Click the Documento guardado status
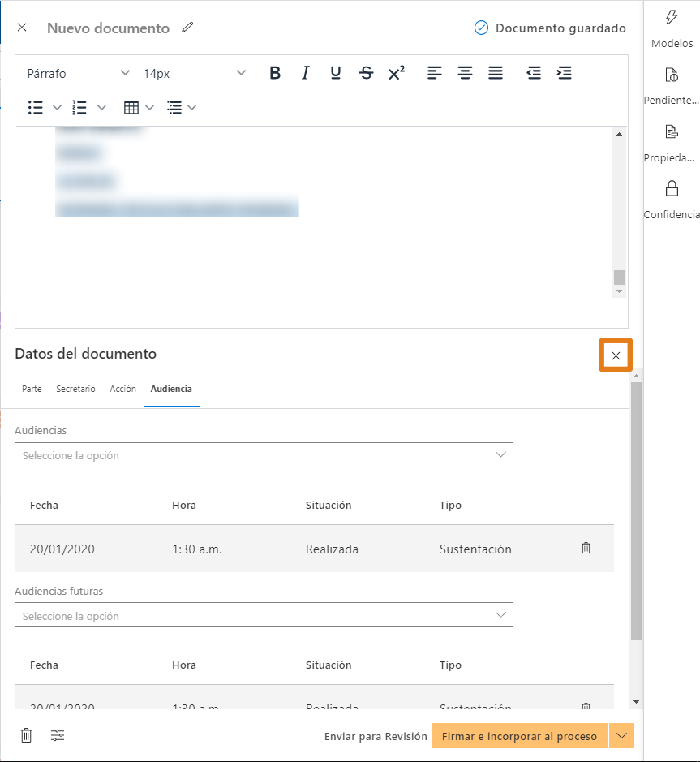The width and height of the screenshot is (700, 762). point(550,28)
